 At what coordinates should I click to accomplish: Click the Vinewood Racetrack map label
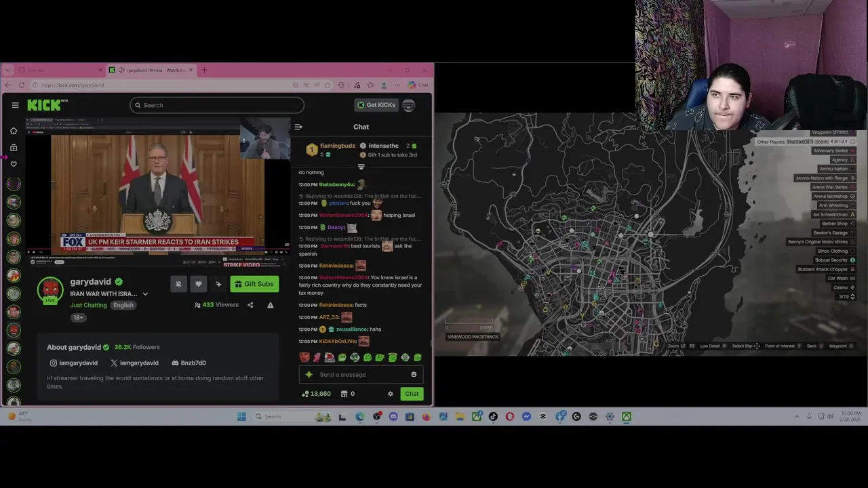pyautogui.click(x=473, y=337)
